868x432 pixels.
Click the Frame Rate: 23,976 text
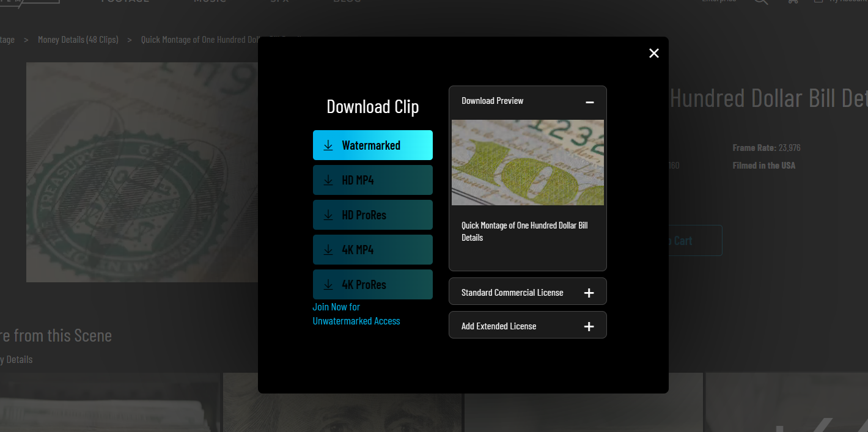pos(767,148)
